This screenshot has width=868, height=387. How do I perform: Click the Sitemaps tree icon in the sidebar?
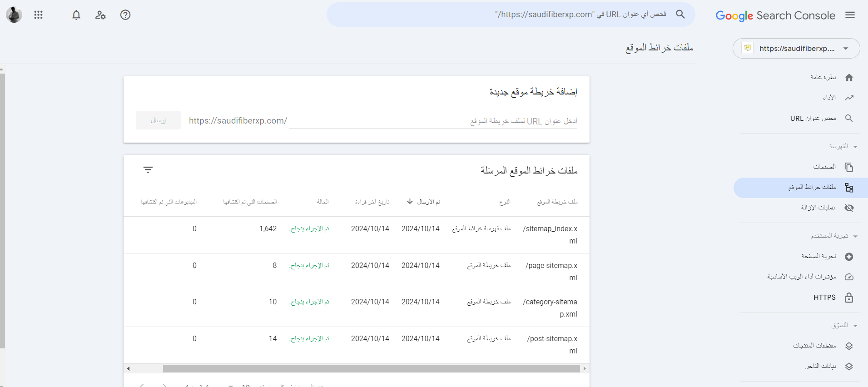849,188
